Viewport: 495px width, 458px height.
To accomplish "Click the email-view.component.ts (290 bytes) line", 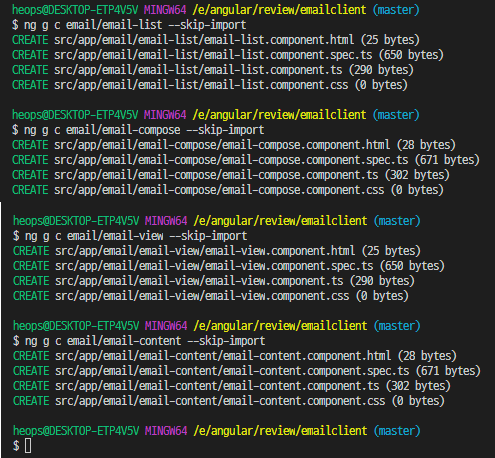I will 214,281.
